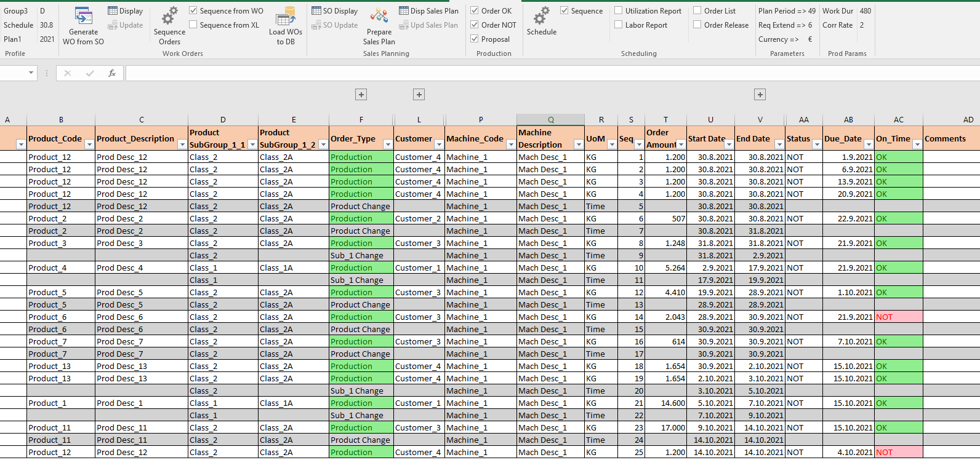Enable the Labor Report checkbox

(x=619, y=25)
